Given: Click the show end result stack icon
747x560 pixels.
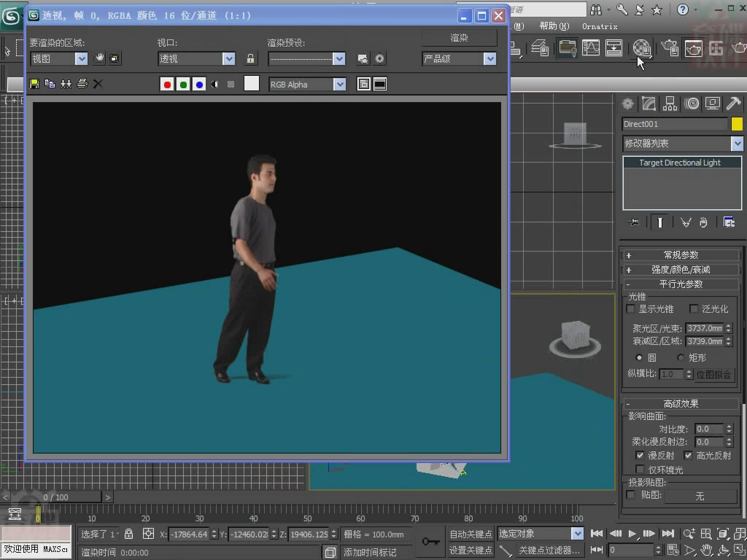Looking at the screenshot, I should pos(659,222).
